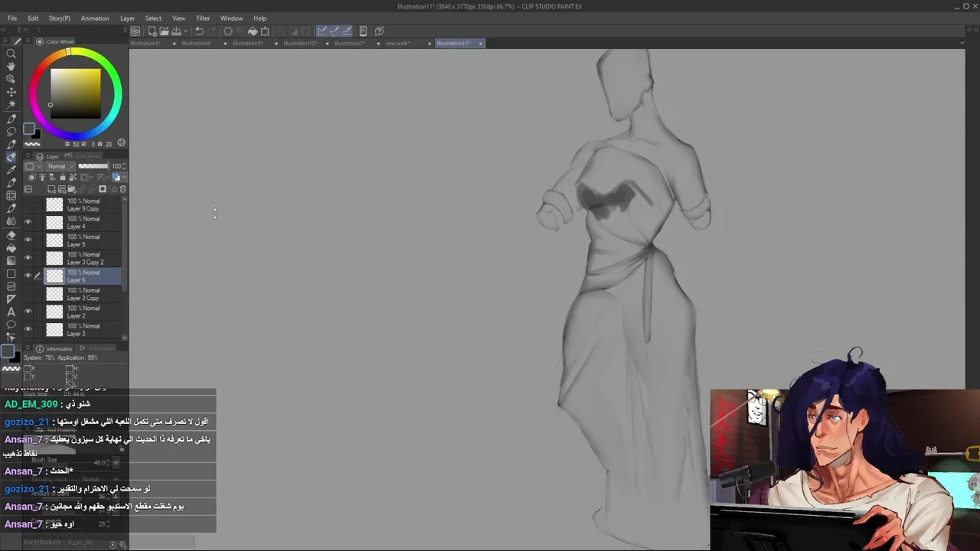Viewport: 980px width, 551px height.
Task: Toggle snap to grid in command bar
Action: 347,31
